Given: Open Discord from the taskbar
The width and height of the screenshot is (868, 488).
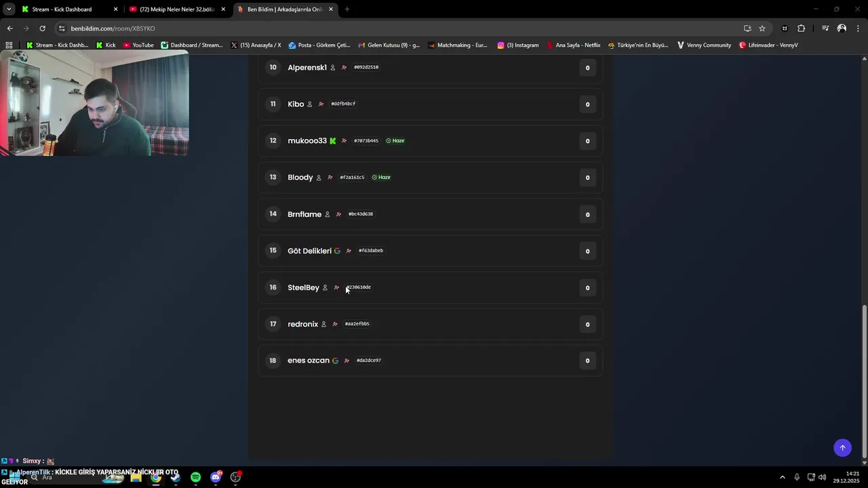Looking at the screenshot, I should 216,477.
